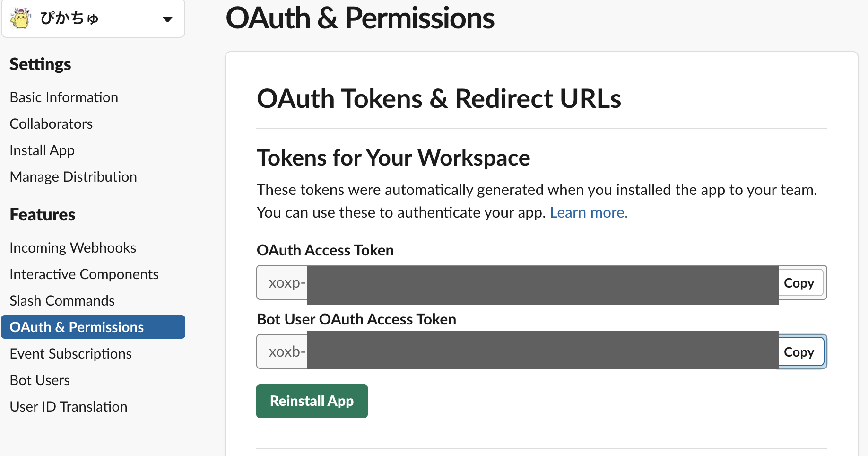Open Basic Information settings
The width and height of the screenshot is (868, 456).
pos(64,97)
